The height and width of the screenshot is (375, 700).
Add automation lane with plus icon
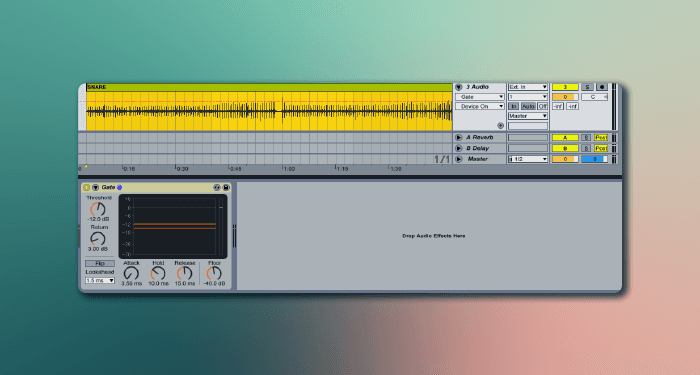tap(500, 126)
